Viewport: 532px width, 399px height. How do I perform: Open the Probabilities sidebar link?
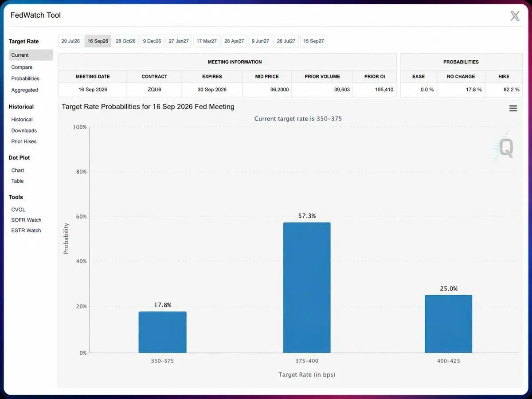25,78
